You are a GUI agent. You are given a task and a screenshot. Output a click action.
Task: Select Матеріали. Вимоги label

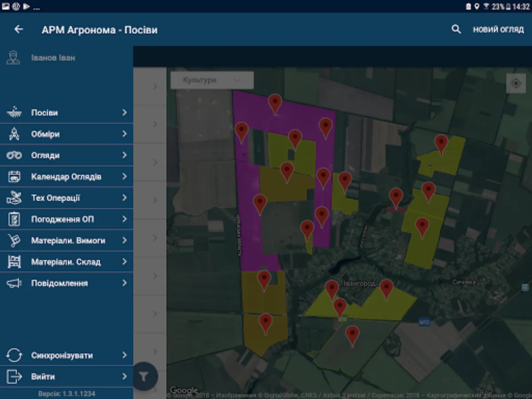[68, 240]
